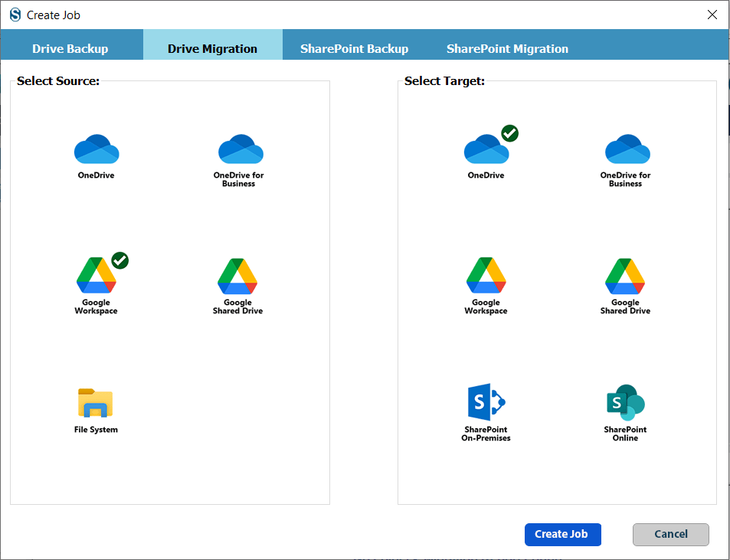
Task: Click the target 'OneDrive for Business' label
Action: [x=625, y=179]
